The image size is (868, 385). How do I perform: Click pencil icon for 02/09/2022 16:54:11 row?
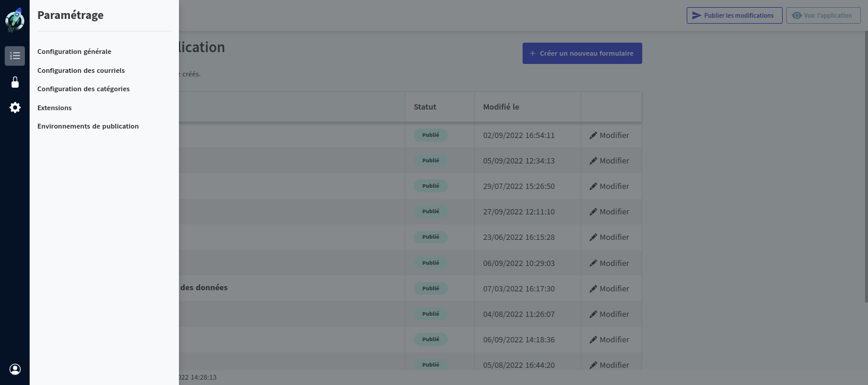[593, 136]
